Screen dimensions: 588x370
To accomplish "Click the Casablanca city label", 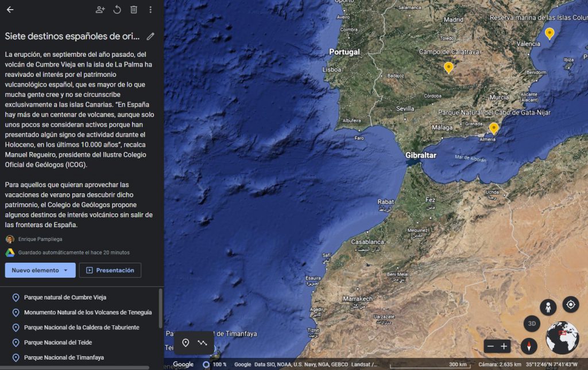I will pyautogui.click(x=367, y=242).
